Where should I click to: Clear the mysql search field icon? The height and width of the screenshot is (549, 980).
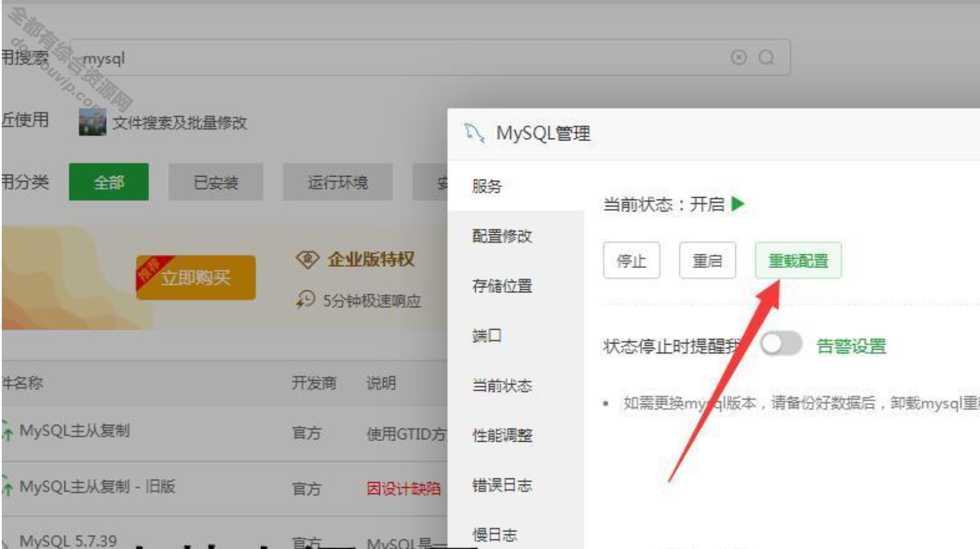pos(738,57)
